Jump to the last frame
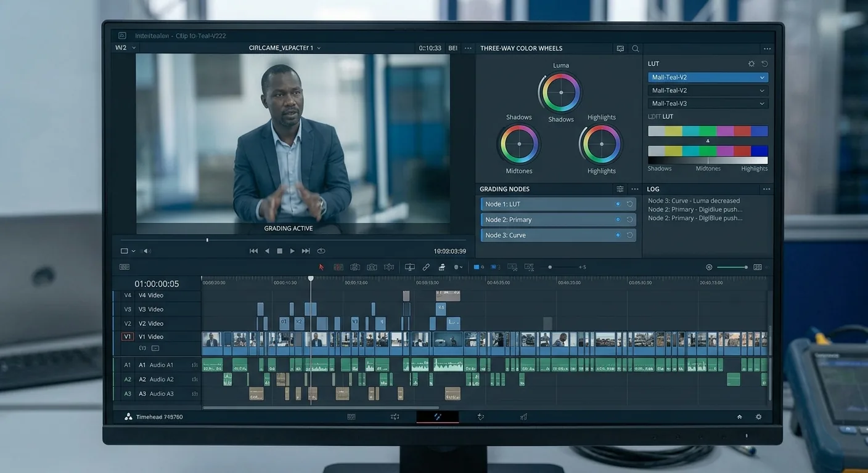The height and width of the screenshot is (473, 868). pos(306,251)
